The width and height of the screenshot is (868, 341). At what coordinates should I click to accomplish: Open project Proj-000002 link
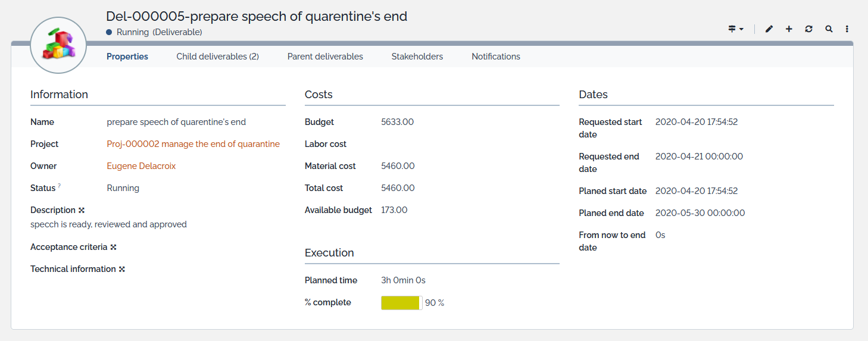click(x=193, y=144)
